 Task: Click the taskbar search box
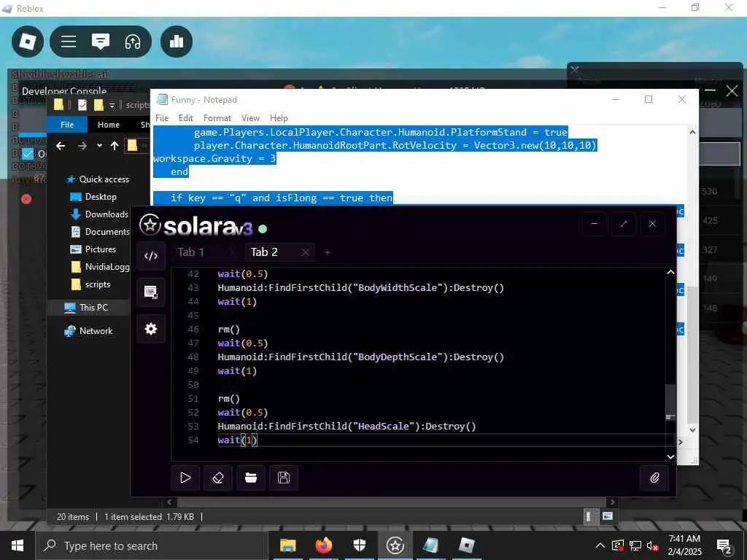150,545
